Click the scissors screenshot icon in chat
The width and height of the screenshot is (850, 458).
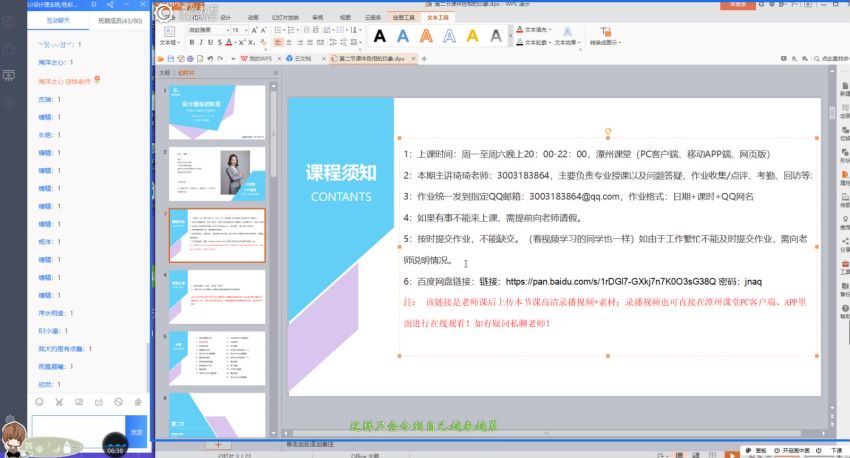pos(60,401)
